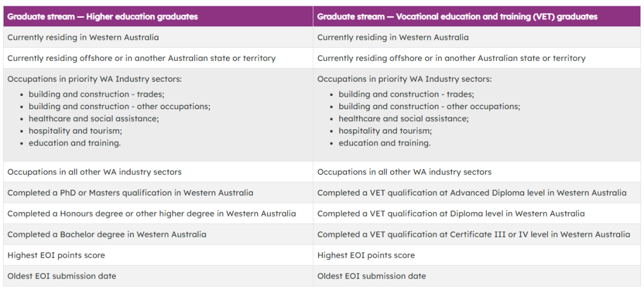This screenshot has height=290, width=644.
Task: Click the VET Certificate III or IV cell
Action: tap(473, 235)
